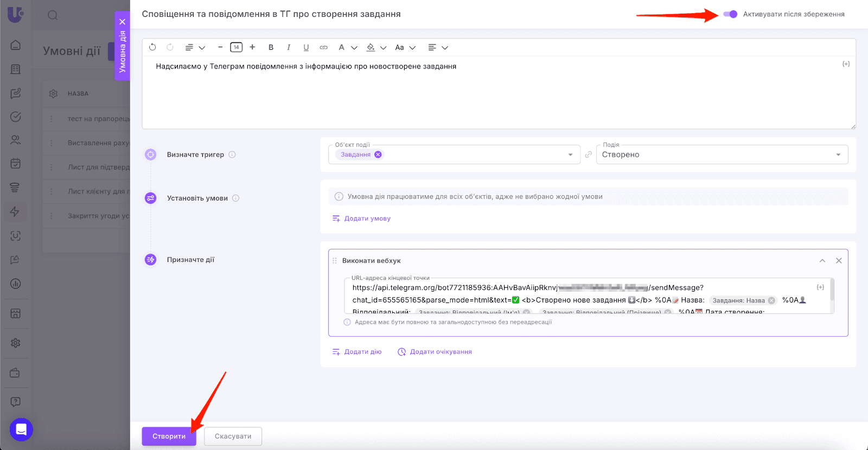
Task: Open the chat support bubble
Action: coord(21,430)
